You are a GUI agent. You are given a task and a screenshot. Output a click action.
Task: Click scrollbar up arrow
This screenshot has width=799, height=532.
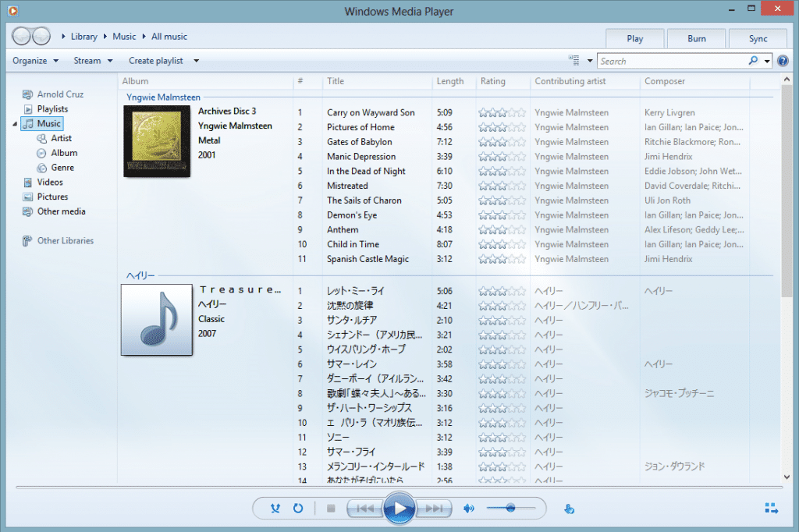pos(787,80)
